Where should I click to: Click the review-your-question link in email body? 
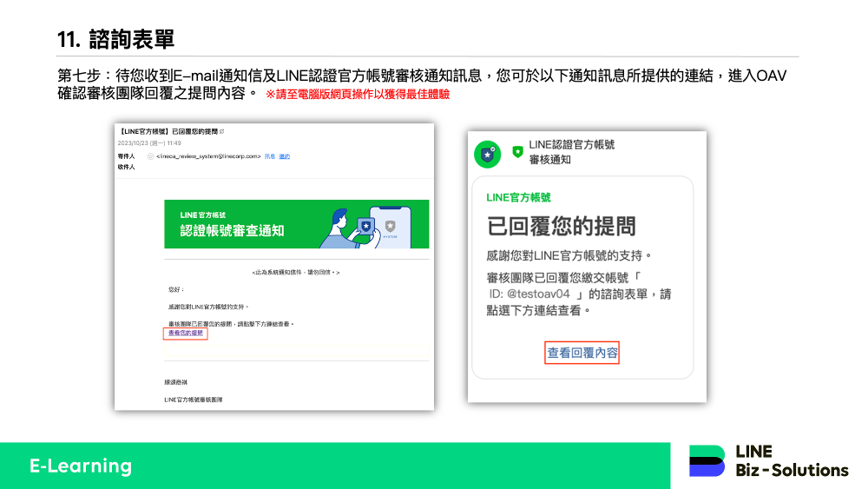pyautogui.click(x=186, y=334)
